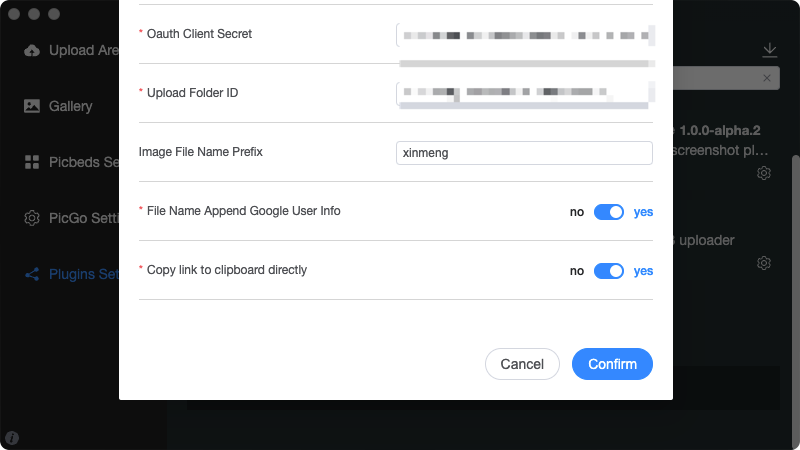
Task: Click the Plugins Settings share icon
Action: pos(32,274)
